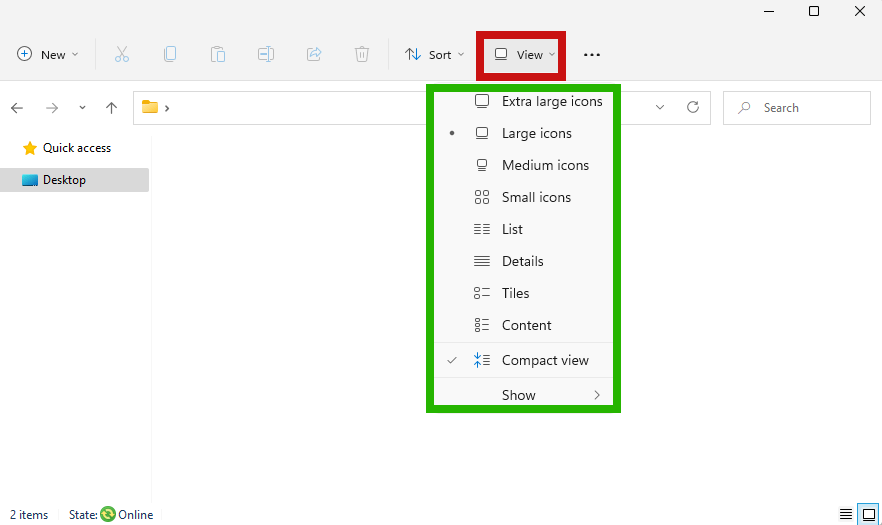This screenshot has width=882, height=525.
Task: Expand recent locations chevron
Action: click(82, 107)
